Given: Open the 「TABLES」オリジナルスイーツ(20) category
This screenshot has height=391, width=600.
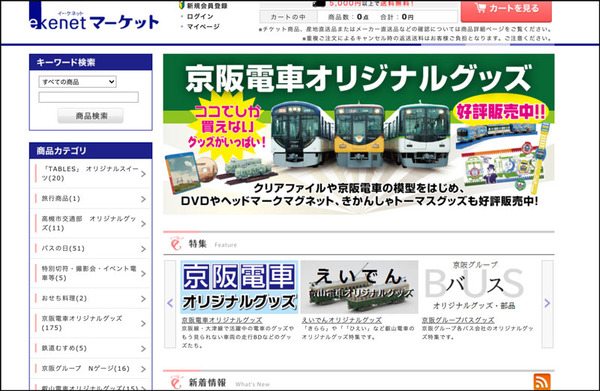Looking at the screenshot, I should point(91,174).
